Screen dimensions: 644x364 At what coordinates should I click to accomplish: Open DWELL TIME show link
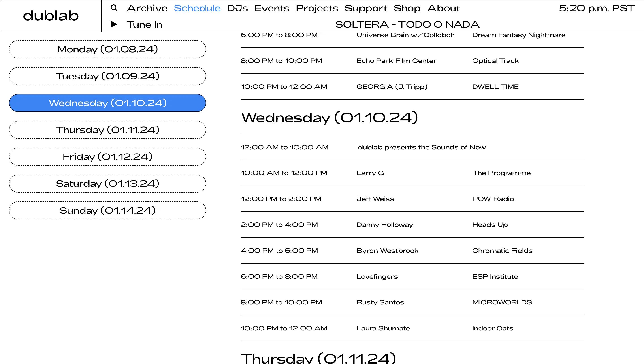click(x=495, y=87)
